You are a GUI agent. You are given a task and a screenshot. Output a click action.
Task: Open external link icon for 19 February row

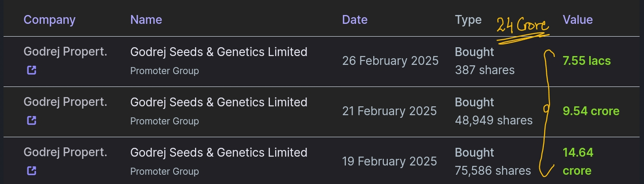point(31,171)
